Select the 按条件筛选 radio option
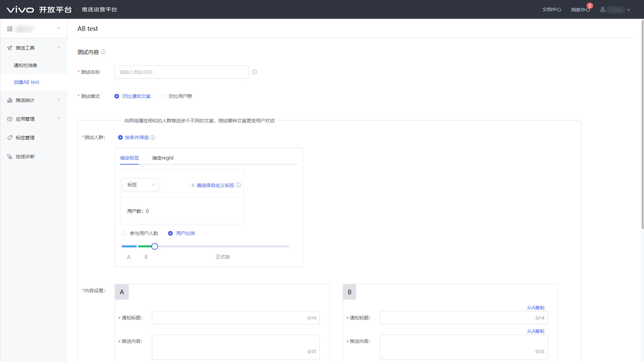This screenshot has width=644, height=362. point(133,137)
